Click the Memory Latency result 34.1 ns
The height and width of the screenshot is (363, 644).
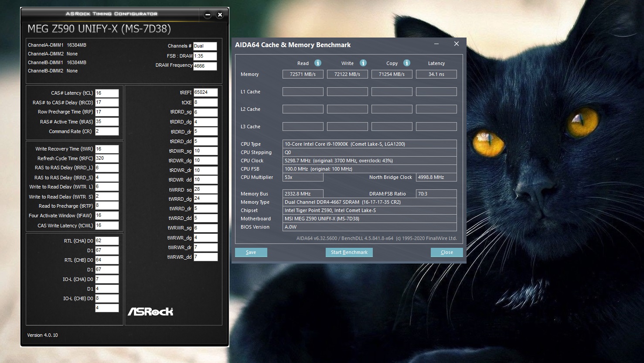pos(436,74)
